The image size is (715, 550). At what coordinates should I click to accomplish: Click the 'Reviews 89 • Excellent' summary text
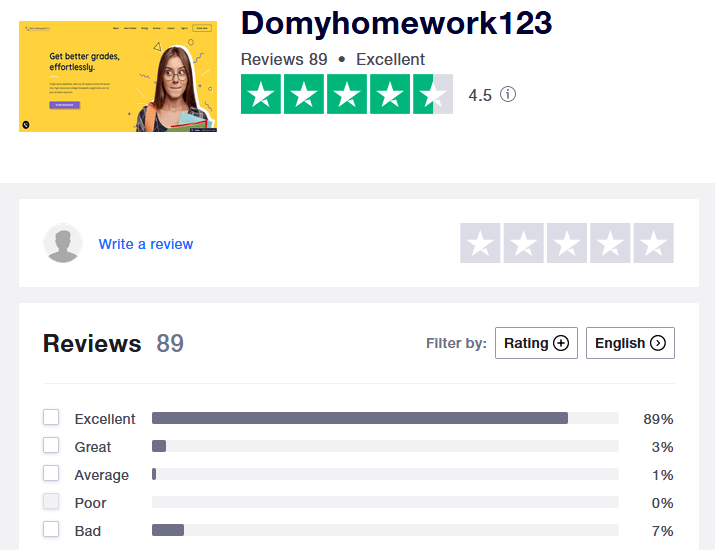coord(333,59)
